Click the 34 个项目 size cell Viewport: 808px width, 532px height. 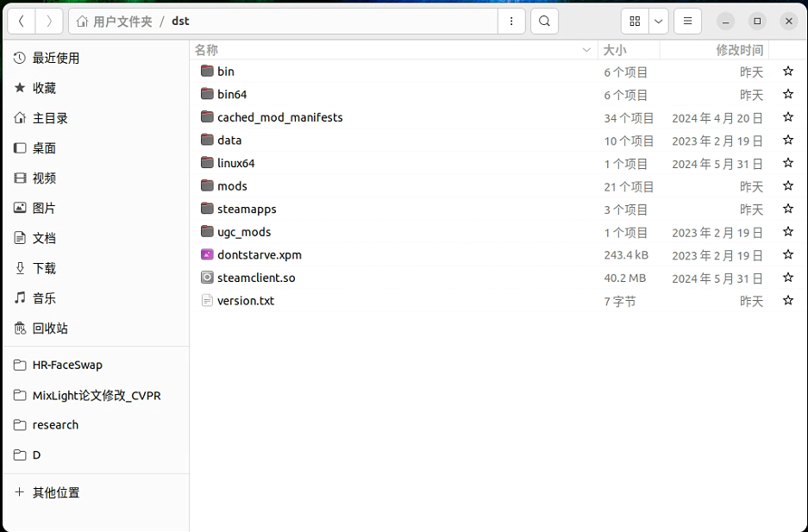coord(629,118)
